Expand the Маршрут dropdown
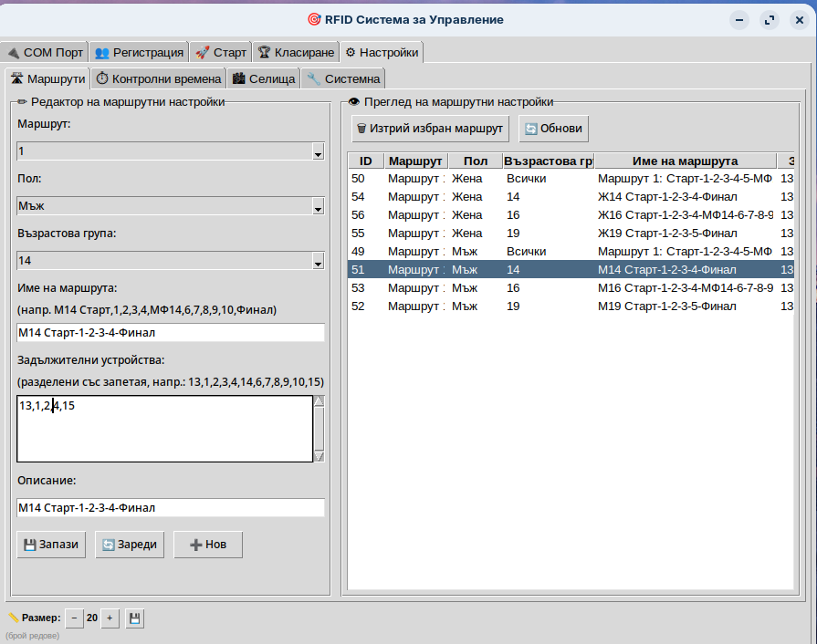The width and height of the screenshot is (817, 644). pos(318,152)
